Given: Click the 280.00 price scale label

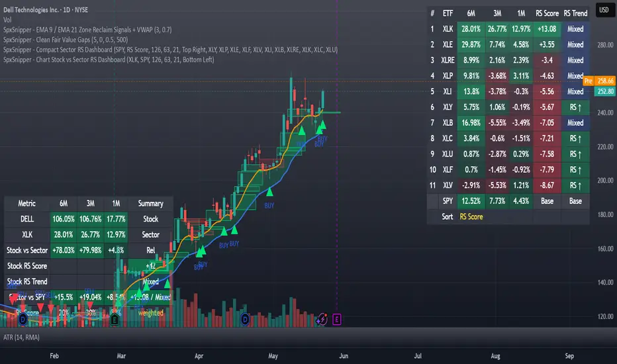Looking at the screenshot, I should click(x=605, y=45).
